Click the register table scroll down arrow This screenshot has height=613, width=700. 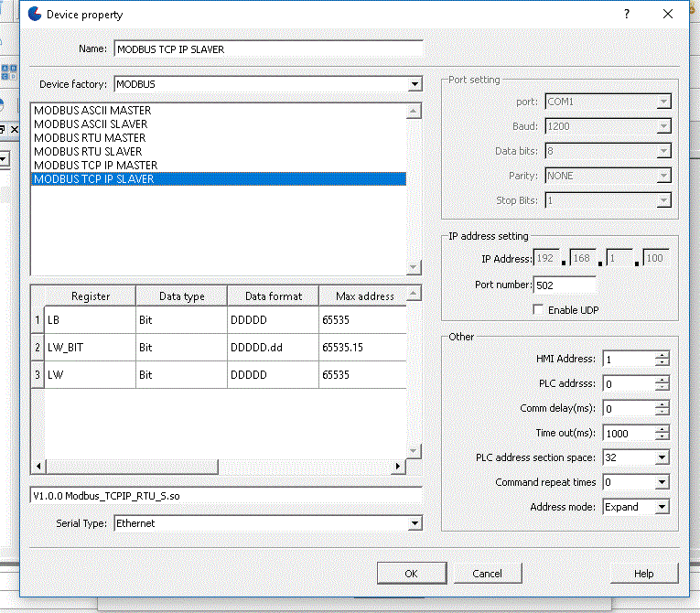pos(414,450)
